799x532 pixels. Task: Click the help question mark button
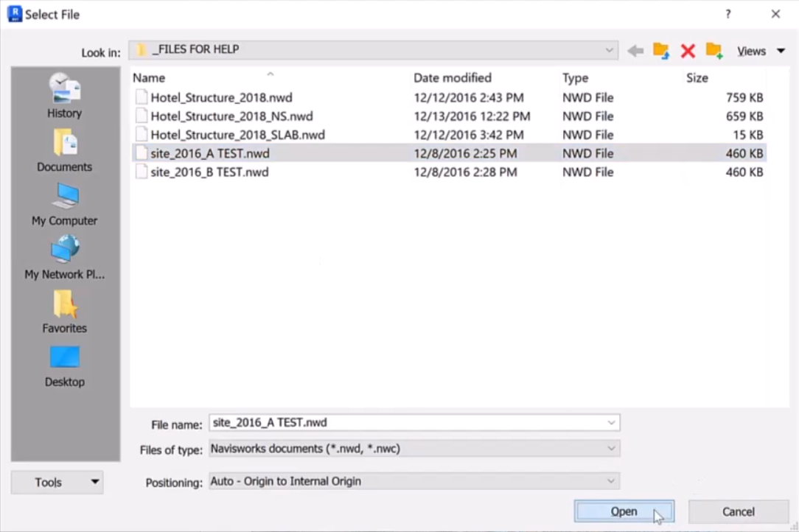pos(728,14)
